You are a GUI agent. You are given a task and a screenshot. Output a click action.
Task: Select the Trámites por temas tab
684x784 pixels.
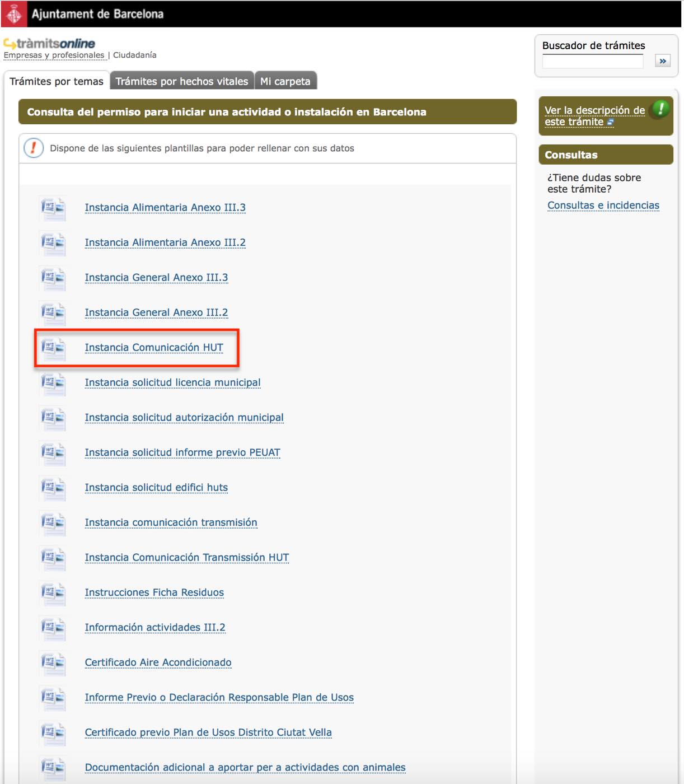[57, 81]
